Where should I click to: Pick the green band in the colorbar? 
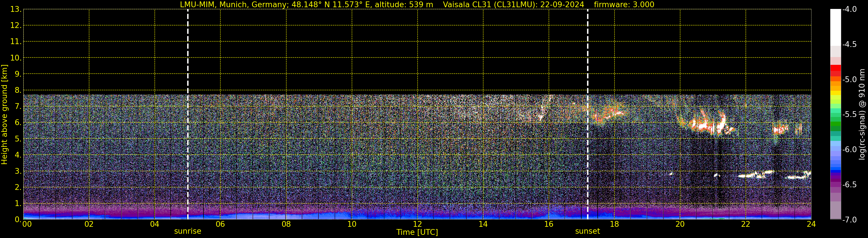(835, 125)
